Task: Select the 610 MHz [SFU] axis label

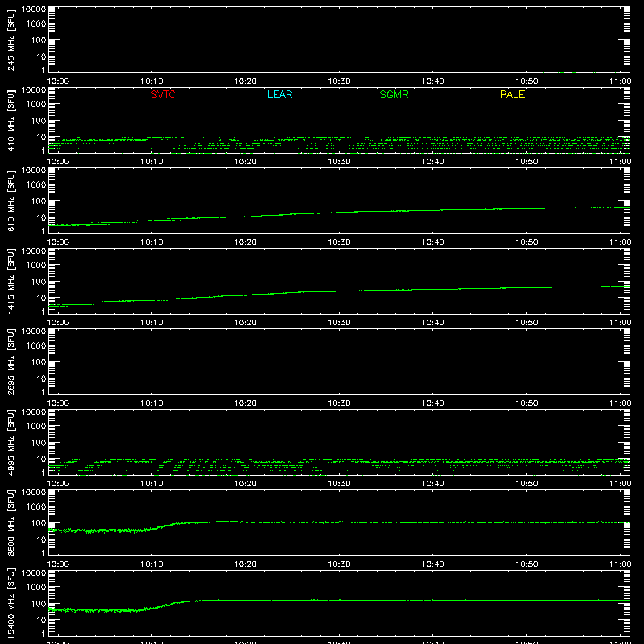Action: 11,200
